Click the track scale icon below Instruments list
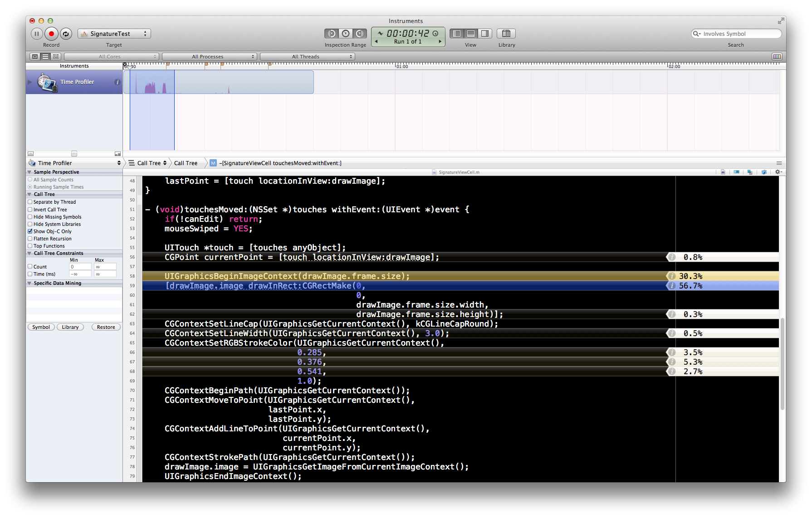812x518 pixels. [x=31, y=154]
